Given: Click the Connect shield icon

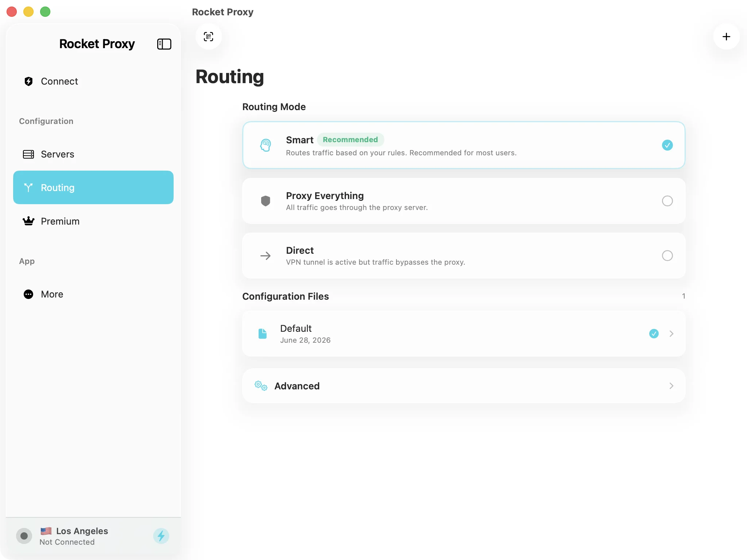Looking at the screenshot, I should tap(28, 81).
